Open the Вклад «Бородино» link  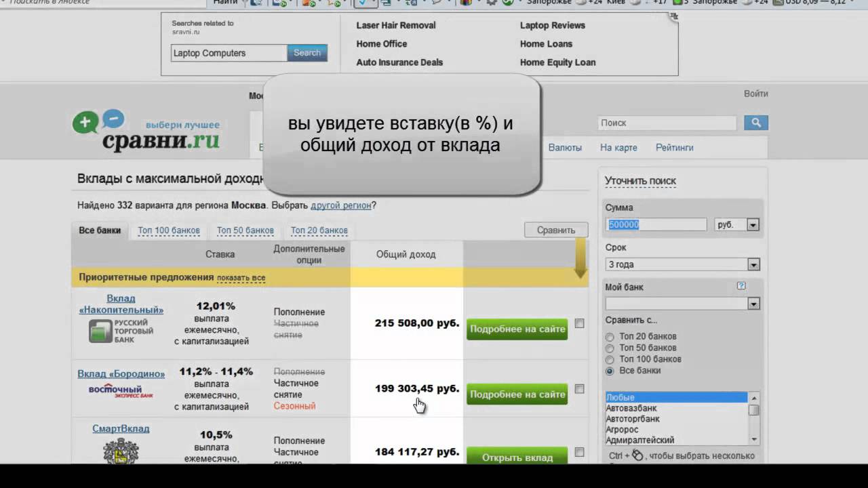coord(121,374)
